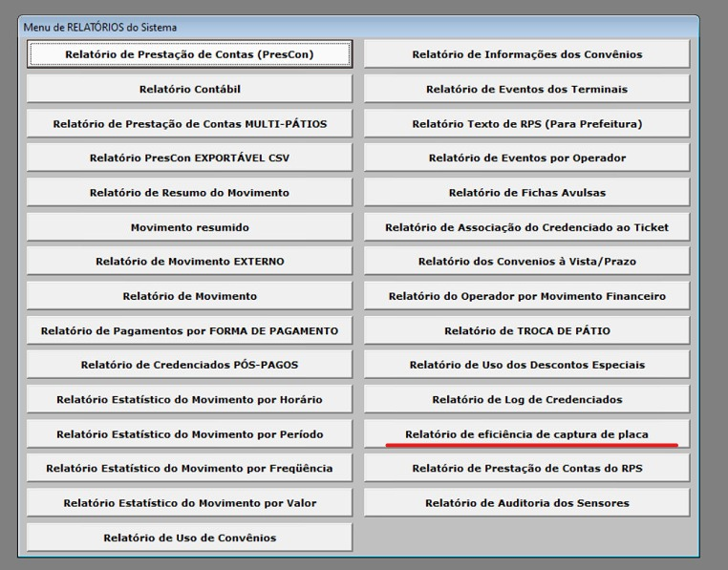Click Relatório de Log de Credenciados
Screen dimensions: 728x570
tap(526, 400)
